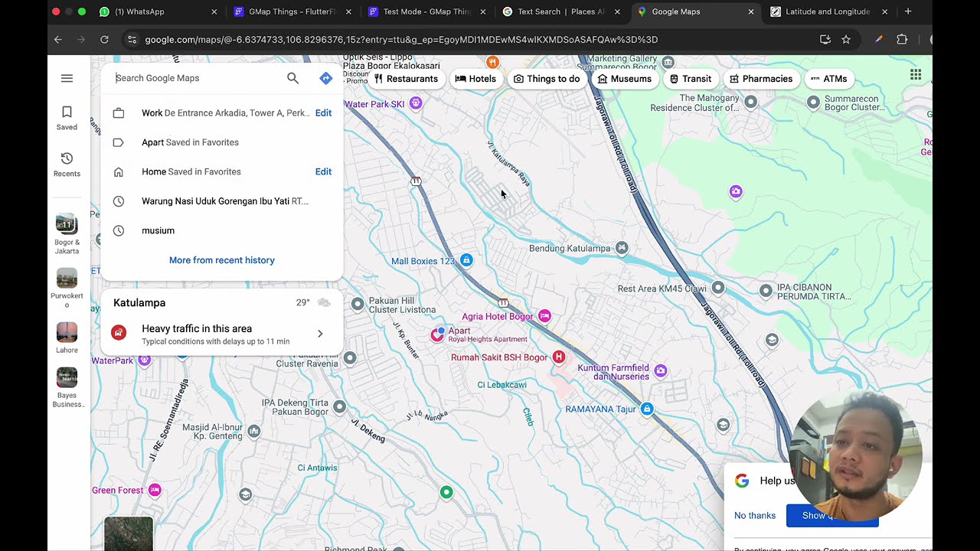Select the musium recent search
The image size is (980, 551).
pos(222,230)
